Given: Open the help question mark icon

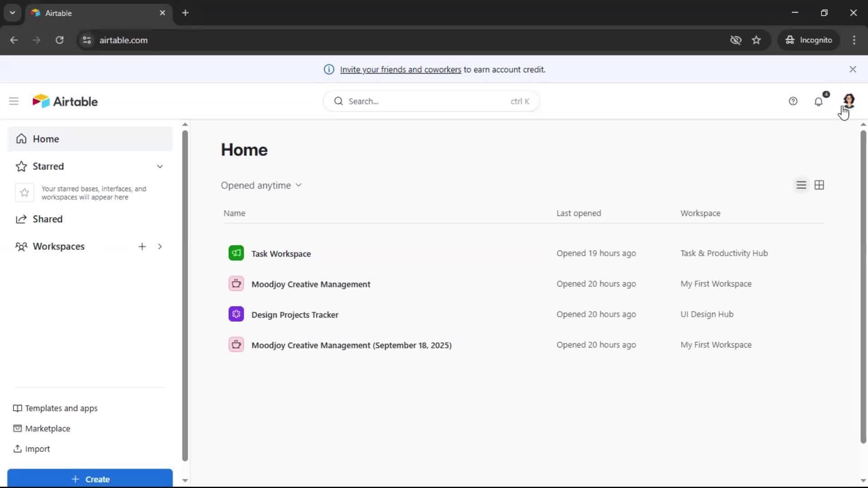Looking at the screenshot, I should (x=793, y=101).
